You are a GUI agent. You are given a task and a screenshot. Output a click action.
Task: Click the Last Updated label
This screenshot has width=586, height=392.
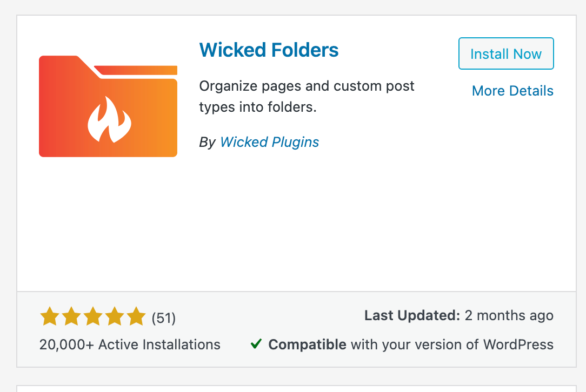pos(412,315)
